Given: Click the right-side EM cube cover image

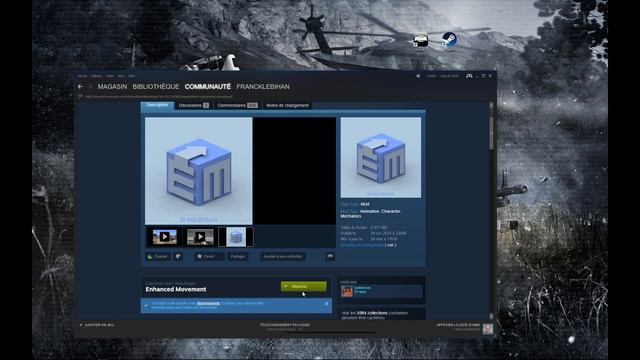Looking at the screenshot, I should (x=381, y=158).
